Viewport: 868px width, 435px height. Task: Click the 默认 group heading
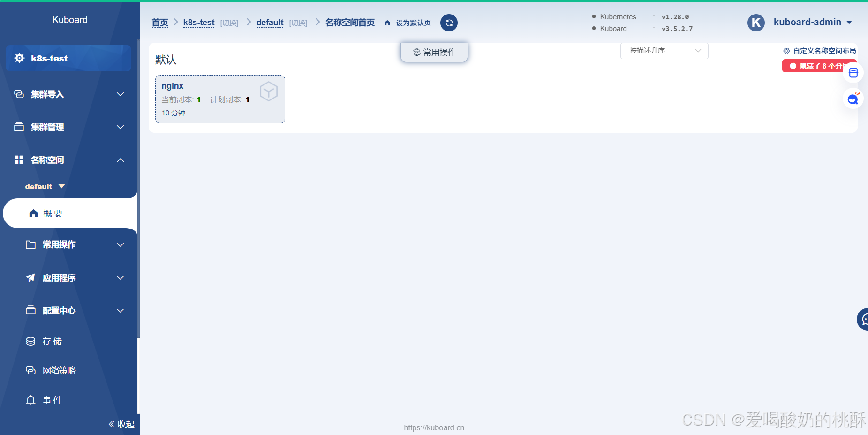coord(166,60)
